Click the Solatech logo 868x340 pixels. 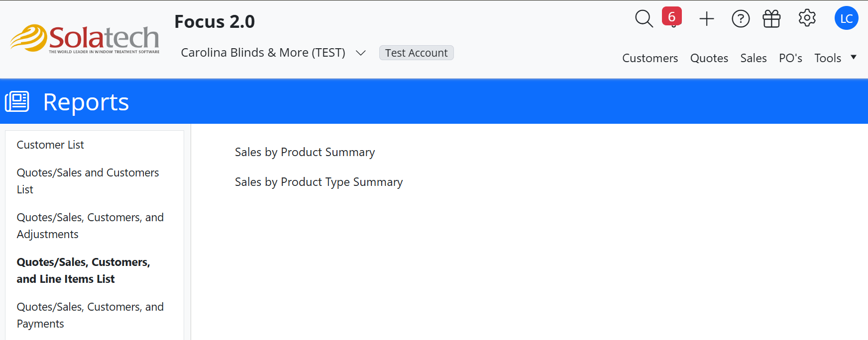click(x=85, y=38)
